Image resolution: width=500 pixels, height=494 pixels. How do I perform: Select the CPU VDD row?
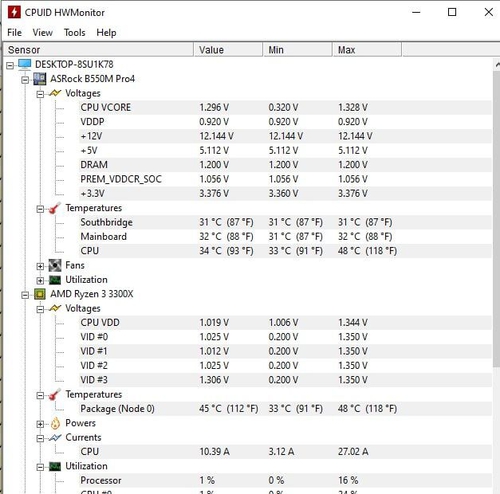[285, 323]
